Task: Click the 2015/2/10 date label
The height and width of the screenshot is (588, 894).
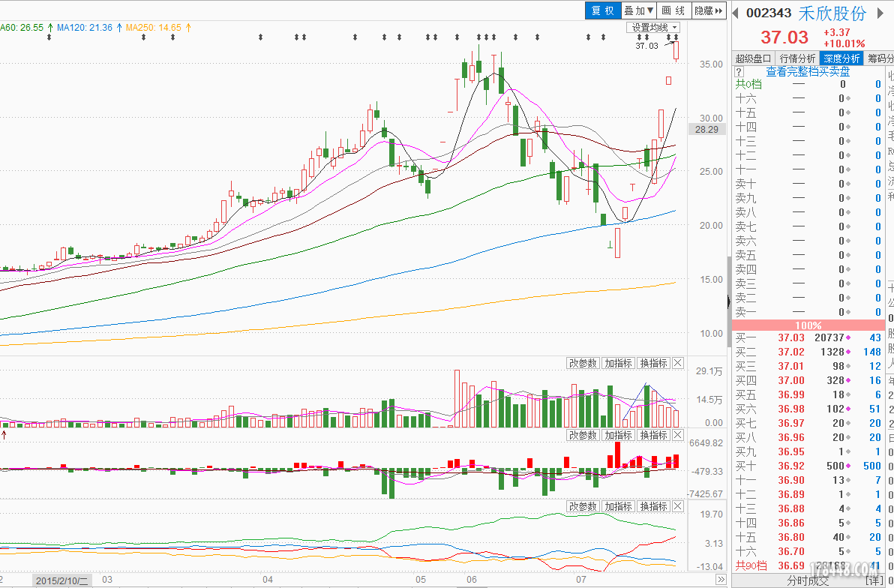Action: [62, 580]
